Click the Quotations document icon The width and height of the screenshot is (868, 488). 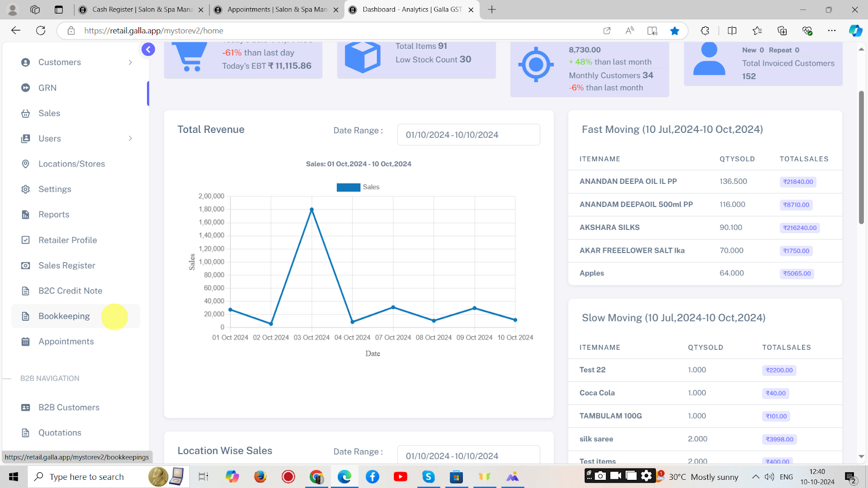click(25, 433)
